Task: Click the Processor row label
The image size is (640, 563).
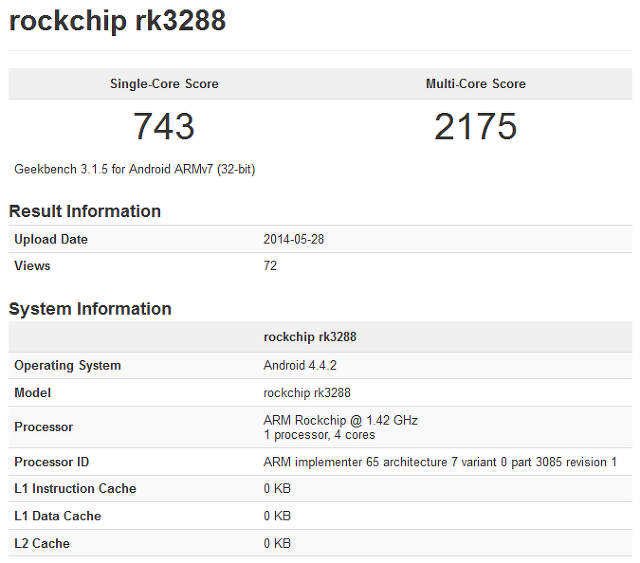Action: point(44,427)
